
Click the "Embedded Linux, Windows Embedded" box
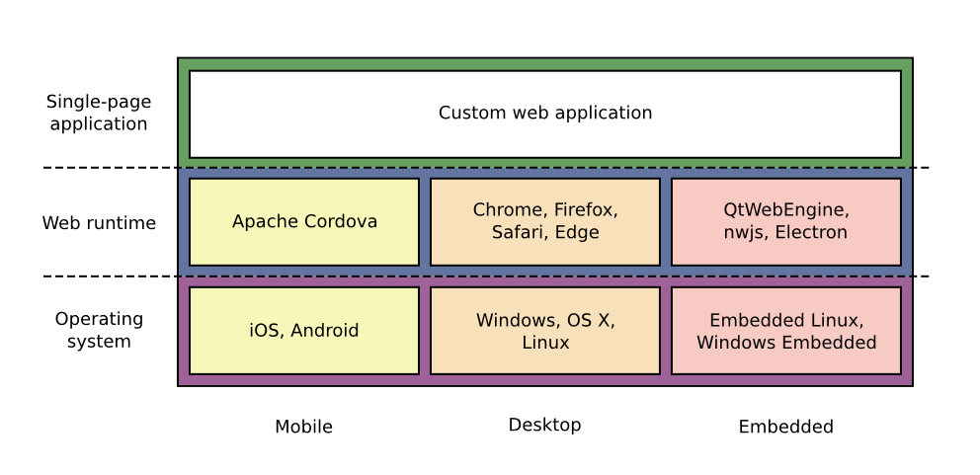click(x=786, y=331)
